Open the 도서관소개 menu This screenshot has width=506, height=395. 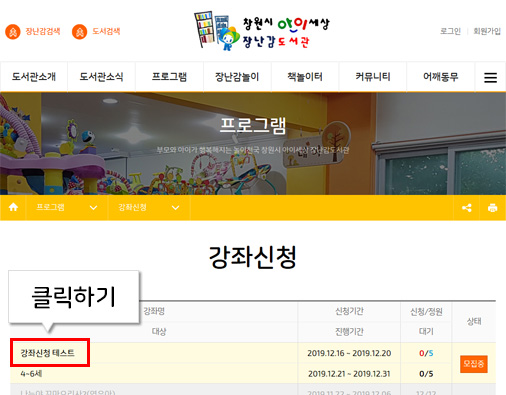coord(34,77)
